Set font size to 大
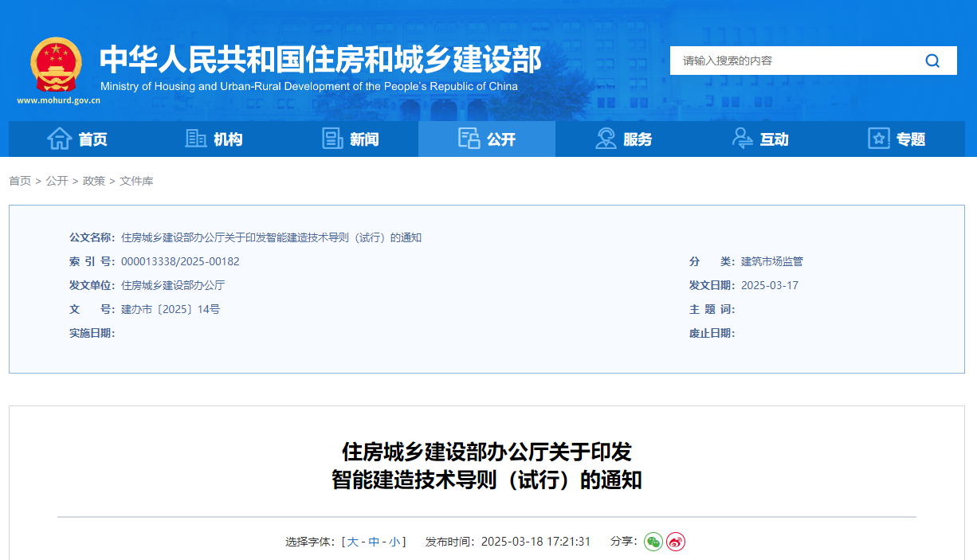 [353, 541]
